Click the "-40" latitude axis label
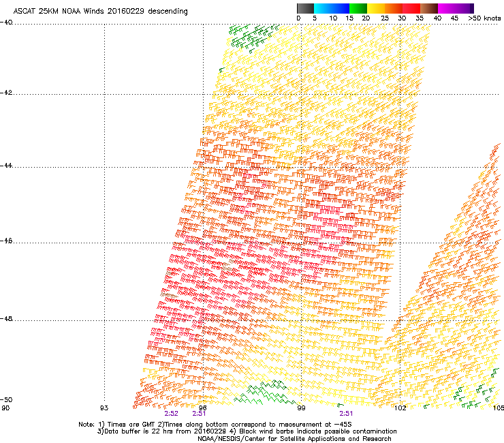 pos(6,22)
